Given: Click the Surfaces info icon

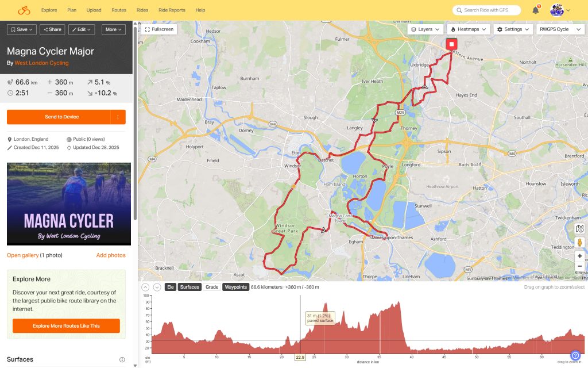Looking at the screenshot, I should coord(122,360).
